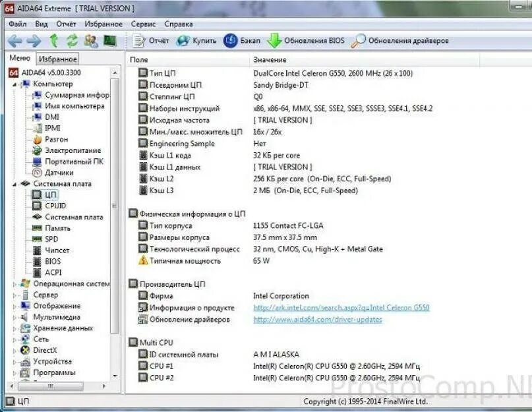Viewport: 532px width, 412px height.
Task: Open the Портативный ПК item
Action: tap(68, 162)
